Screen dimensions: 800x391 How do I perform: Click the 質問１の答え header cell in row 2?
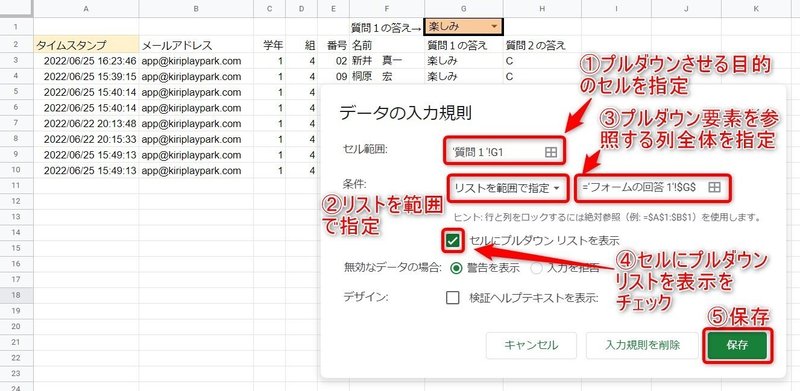pyautogui.click(x=463, y=44)
